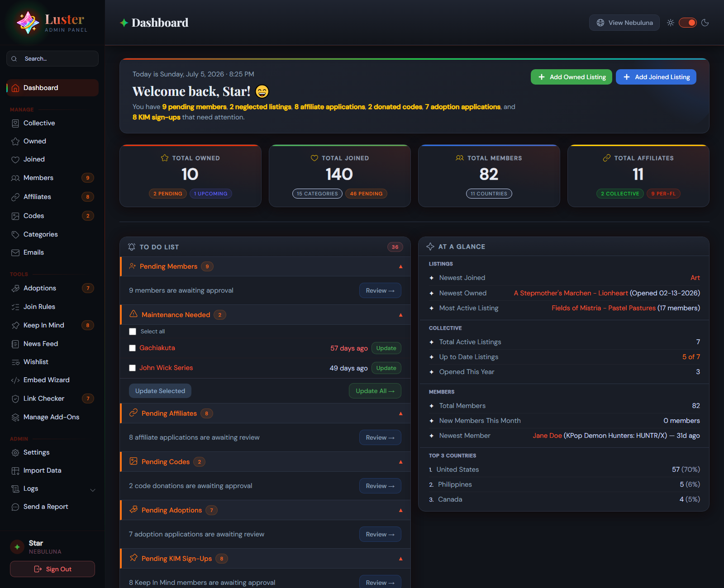This screenshot has height=588, width=724.
Task: Toggle the light/dark theme switch
Action: [688, 23]
